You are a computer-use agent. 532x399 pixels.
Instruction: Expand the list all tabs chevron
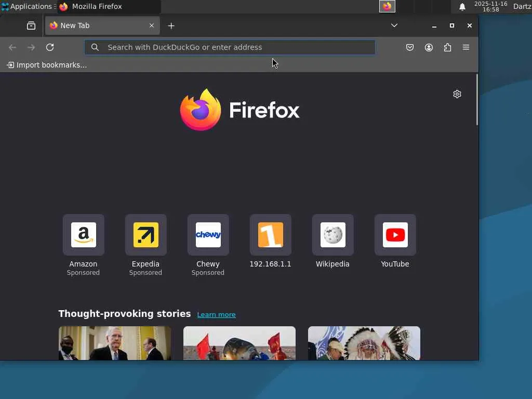394,25
